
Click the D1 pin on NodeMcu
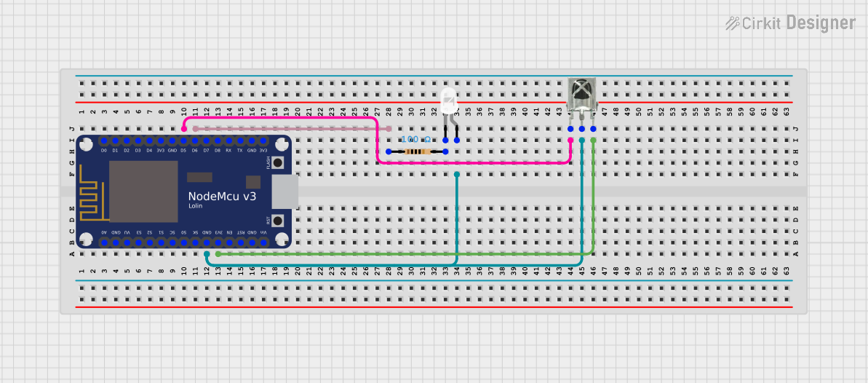point(115,141)
